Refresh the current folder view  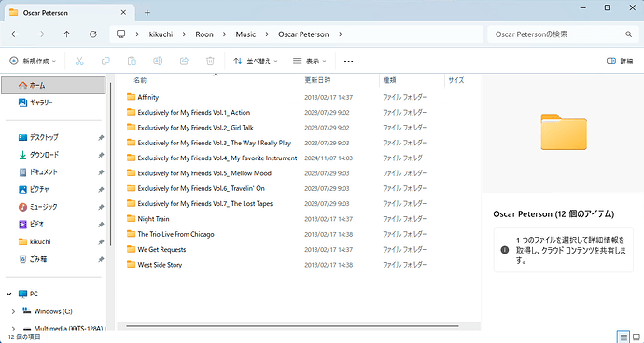93,34
